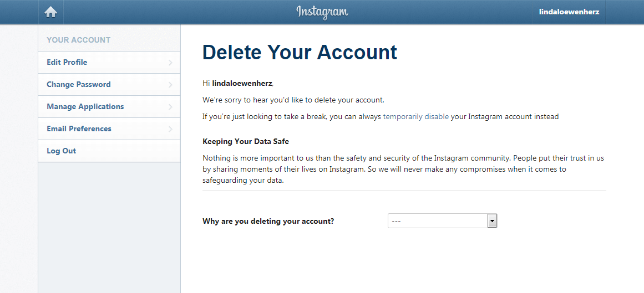Click the YOUR ACCOUNT sidebar header
644x293 pixels.
point(79,40)
